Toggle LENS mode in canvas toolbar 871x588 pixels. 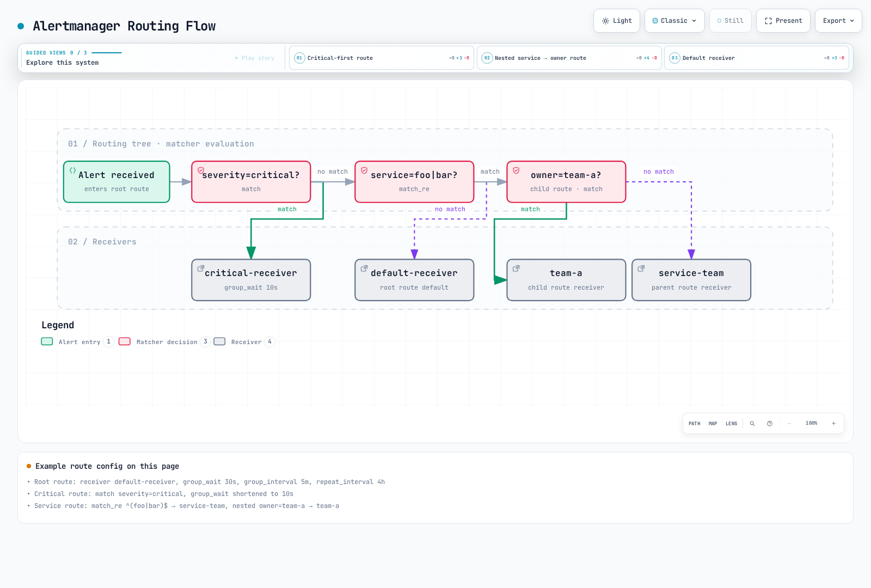click(x=732, y=424)
